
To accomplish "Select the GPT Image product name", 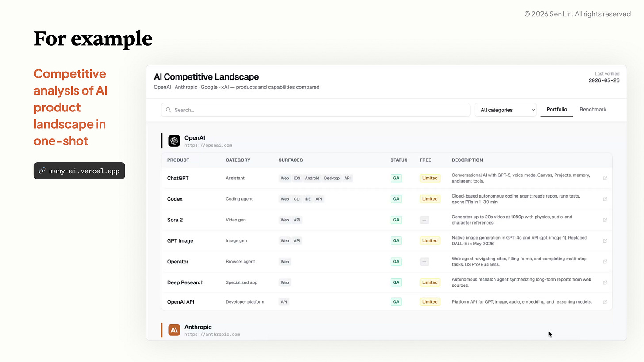I will tap(180, 241).
